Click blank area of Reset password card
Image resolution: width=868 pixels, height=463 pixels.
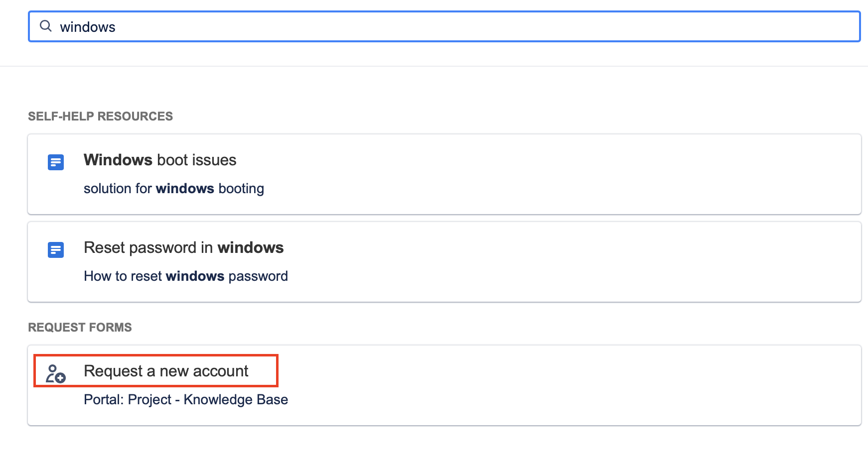pyautogui.click(x=548, y=262)
